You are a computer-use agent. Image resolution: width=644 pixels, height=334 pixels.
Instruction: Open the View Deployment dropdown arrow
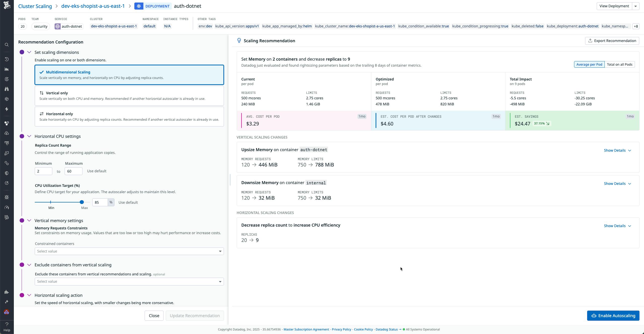tap(636, 6)
